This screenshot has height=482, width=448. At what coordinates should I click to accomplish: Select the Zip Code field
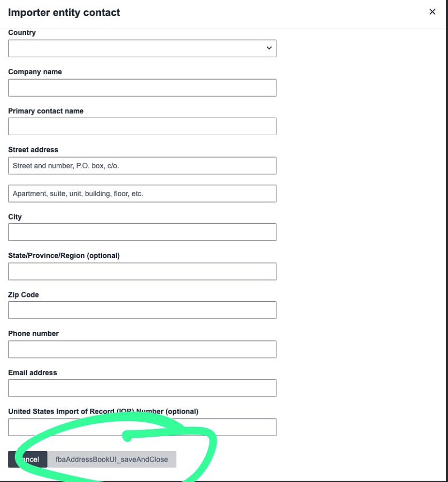tap(142, 310)
